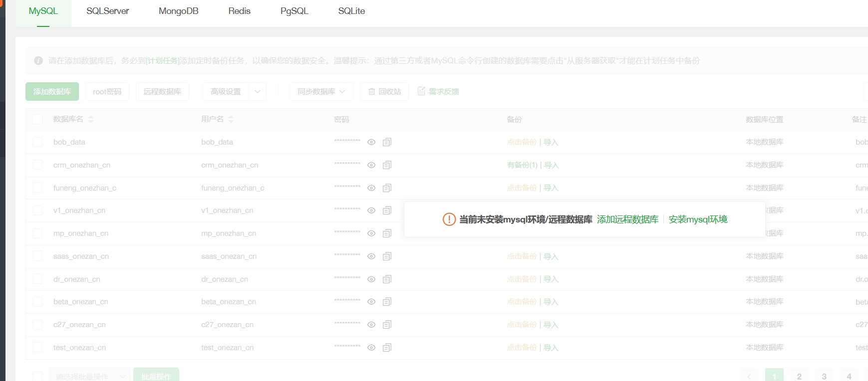Image resolution: width=868 pixels, height=381 pixels.
Task: Go to page 3 of database list
Action: point(824,375)
